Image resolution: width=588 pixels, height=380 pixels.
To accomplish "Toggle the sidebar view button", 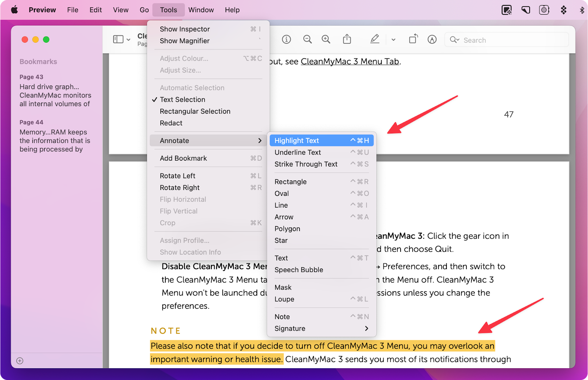I will 118,39.
